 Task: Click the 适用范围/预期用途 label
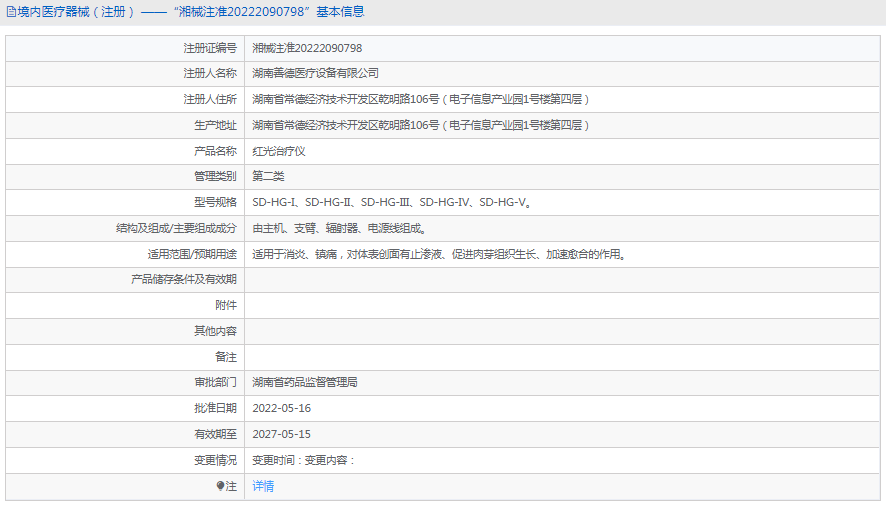192,254
